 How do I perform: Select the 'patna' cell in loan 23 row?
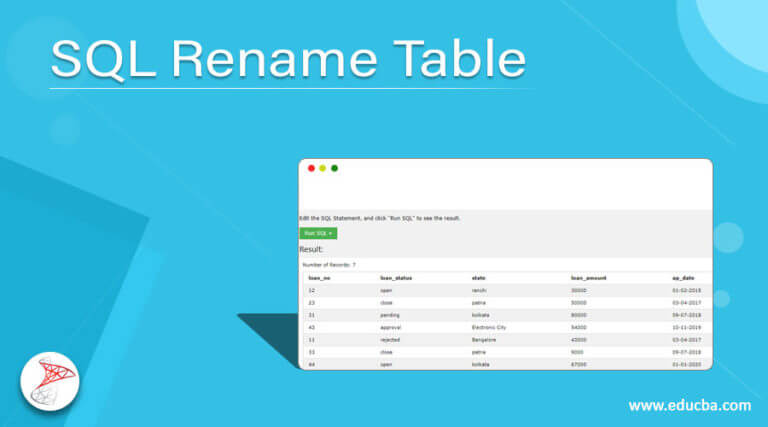pos(479,303)
